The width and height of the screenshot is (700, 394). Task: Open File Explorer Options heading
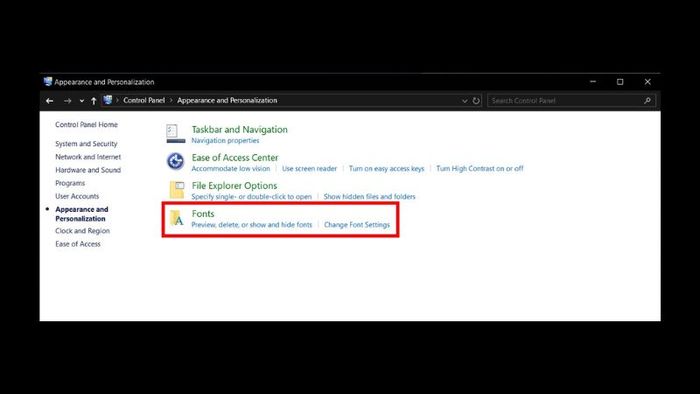pyautogui.click(x=234, y=186)
